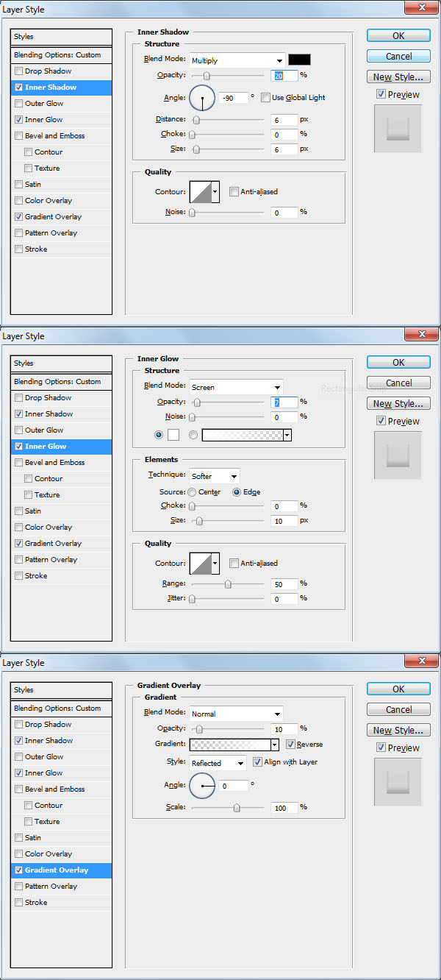Enable Use Global Light checkbox
The height and width of the screenshot is (980, 441).
click(265, 98)
